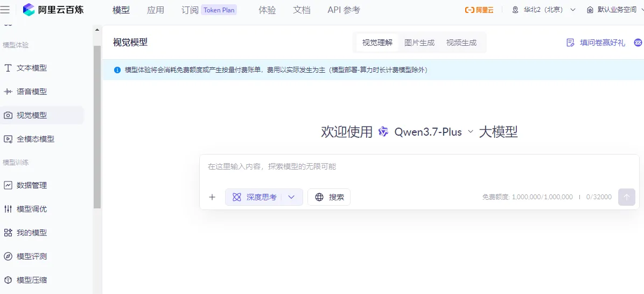
Task: Click the 模型压缩 cube icon
Action: point(8,280)
